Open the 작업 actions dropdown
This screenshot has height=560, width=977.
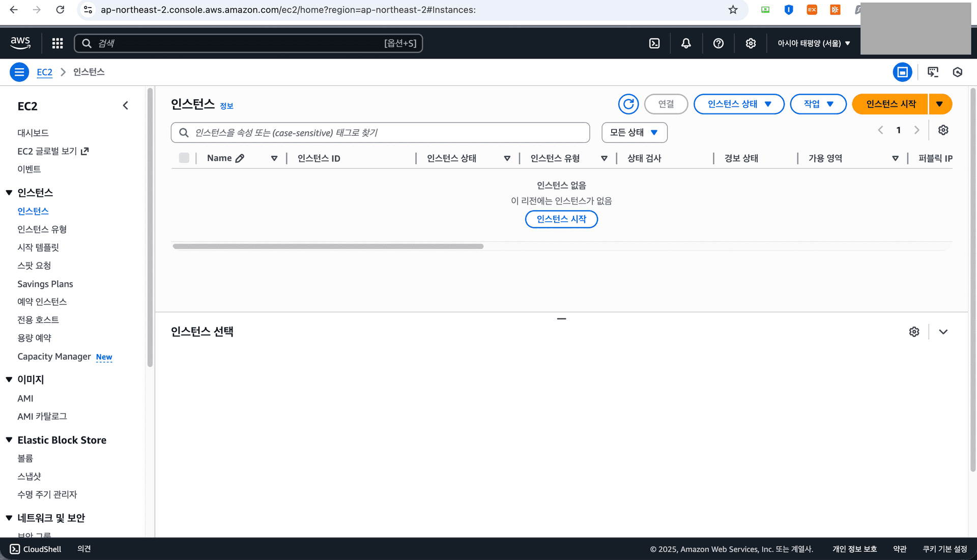point(818,104)
